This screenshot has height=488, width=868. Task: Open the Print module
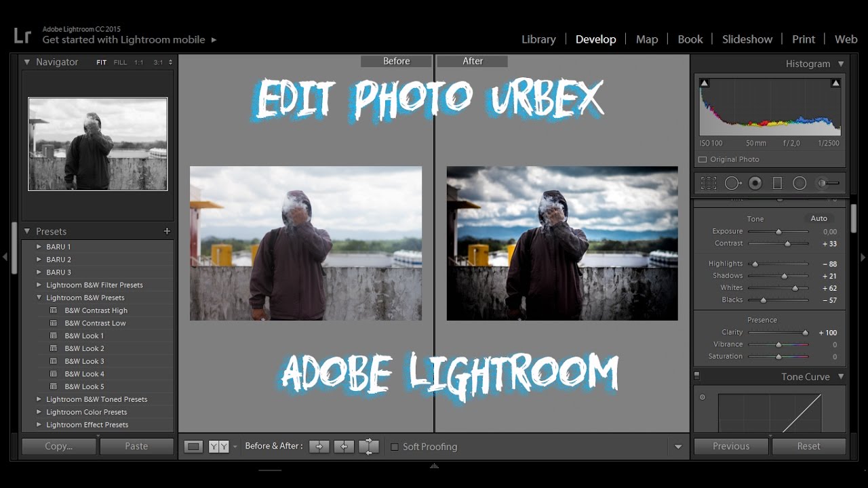[804, 39]
